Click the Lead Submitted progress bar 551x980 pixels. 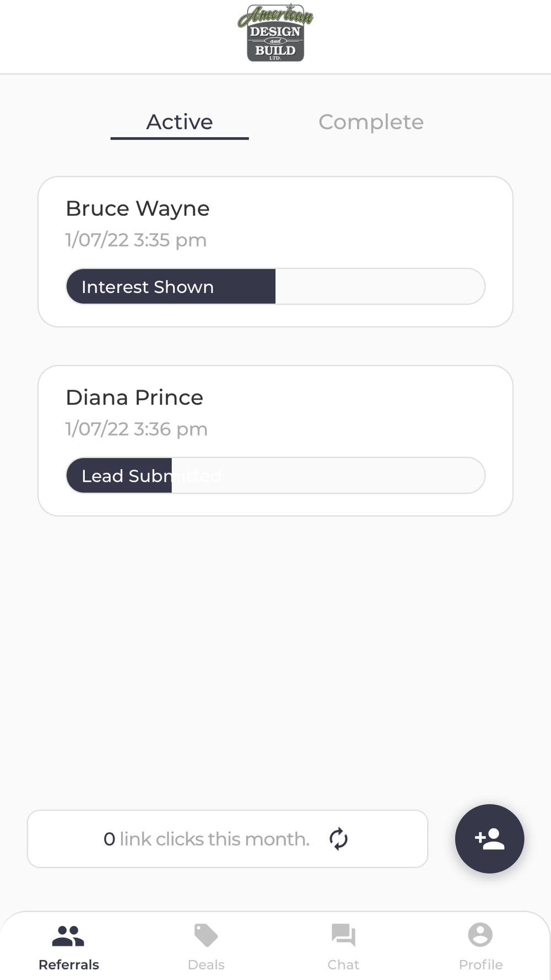275,475
